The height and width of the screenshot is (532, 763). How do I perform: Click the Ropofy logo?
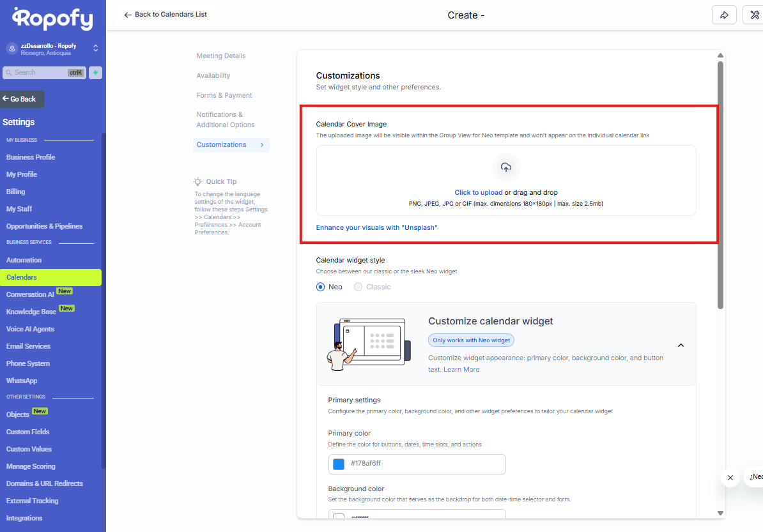[x=53, y=19]
